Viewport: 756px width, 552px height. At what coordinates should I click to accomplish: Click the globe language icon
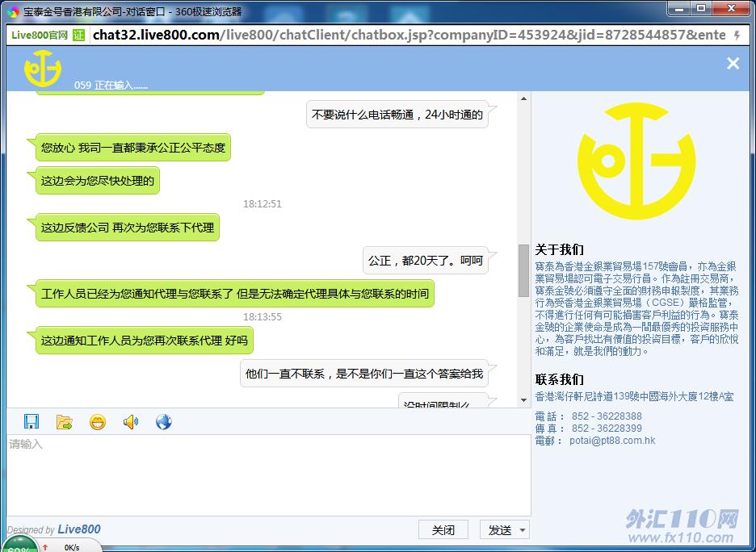pyautogui.click(x=164, y=422)
